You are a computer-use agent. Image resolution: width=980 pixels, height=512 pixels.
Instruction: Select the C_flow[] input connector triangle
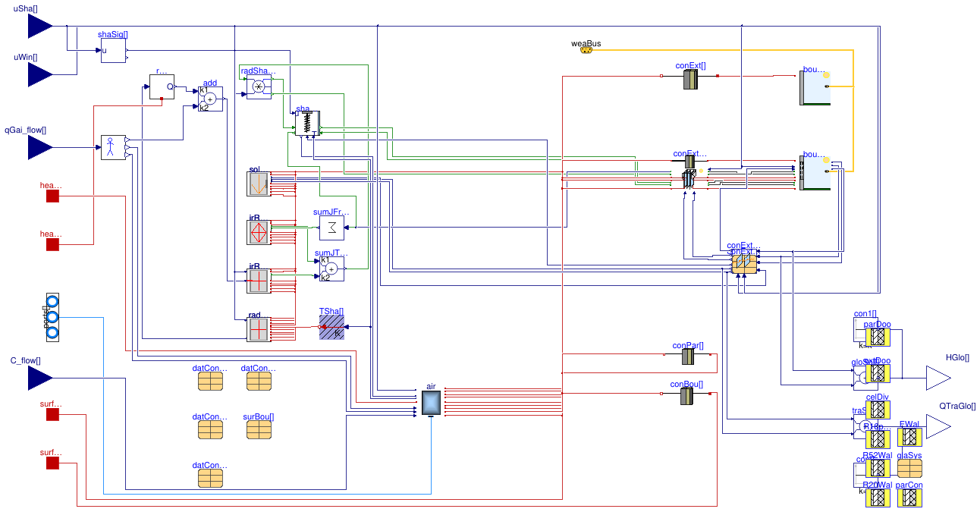tap(40, 378)
